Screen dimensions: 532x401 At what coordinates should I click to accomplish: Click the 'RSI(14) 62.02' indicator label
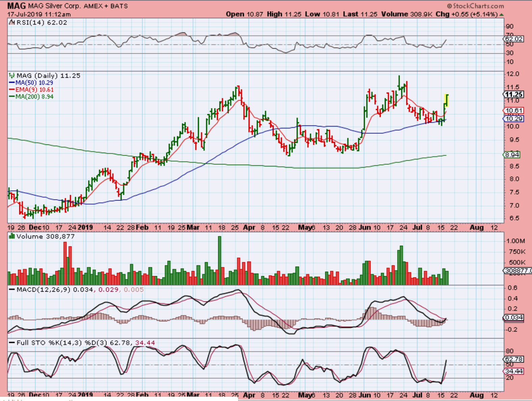(x=42, y=23)
